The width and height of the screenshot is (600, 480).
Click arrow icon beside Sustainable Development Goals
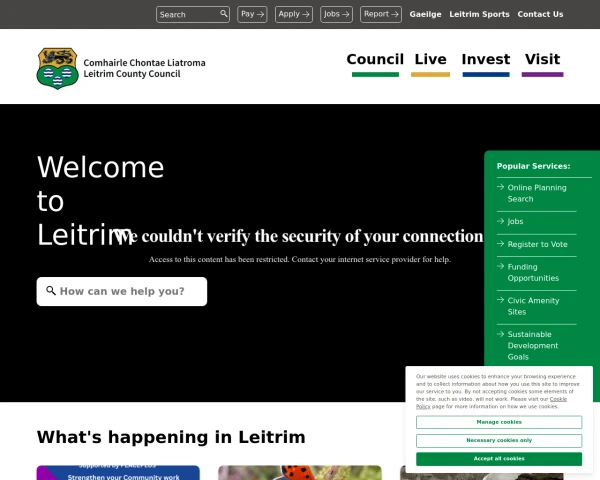pos(501,334)
